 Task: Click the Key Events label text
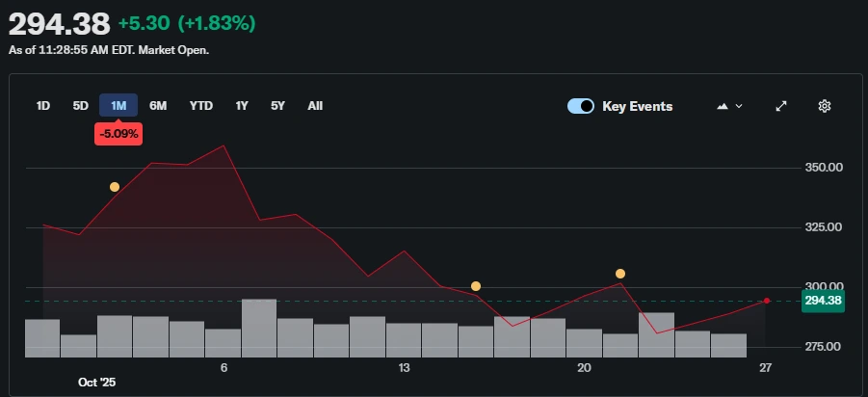637,106
